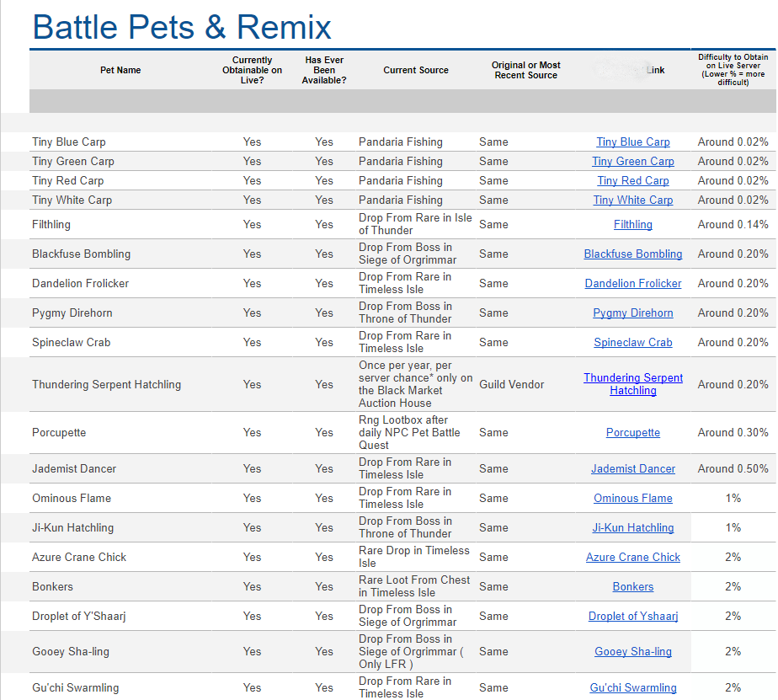The height and width of the screenshot is (700, 778).
Task: Click the Battle Pets & Remix heading
Action: point(182,27)
